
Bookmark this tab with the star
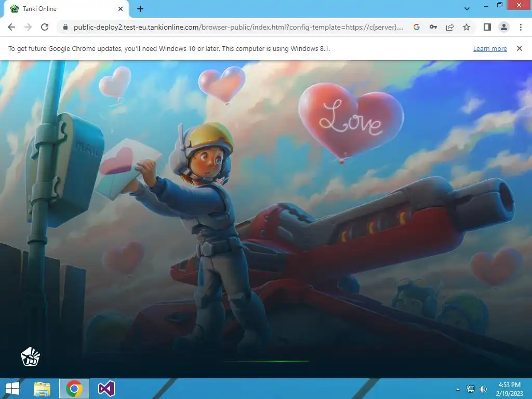(x=467, y=27)
